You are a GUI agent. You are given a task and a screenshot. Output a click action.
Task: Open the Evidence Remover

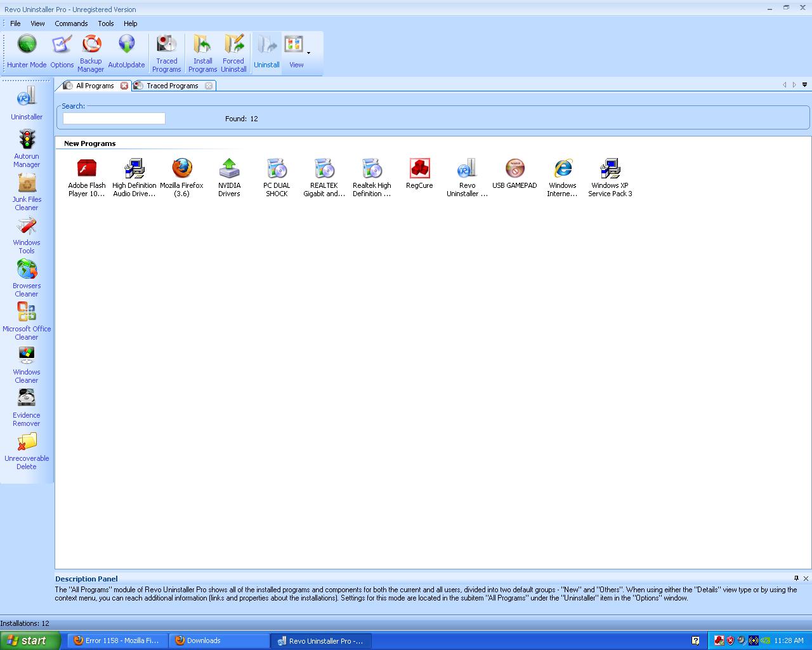click(27, 408)
